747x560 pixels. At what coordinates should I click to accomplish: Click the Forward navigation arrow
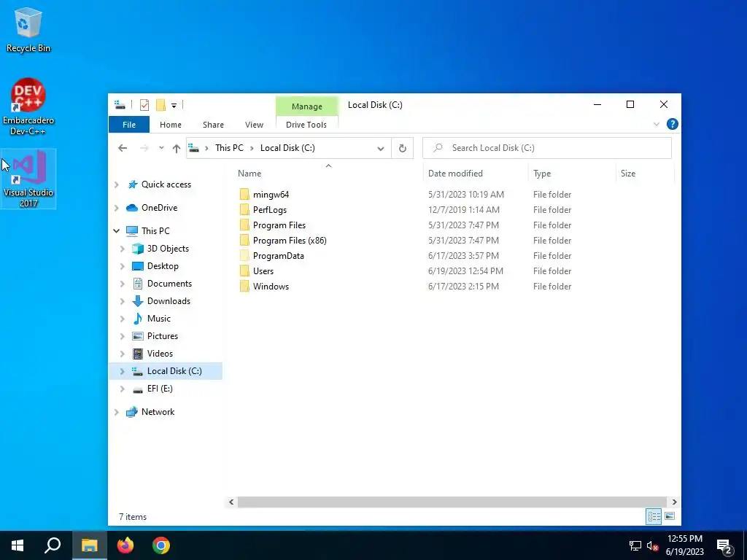pyautogui.click(x=144, y=148)
